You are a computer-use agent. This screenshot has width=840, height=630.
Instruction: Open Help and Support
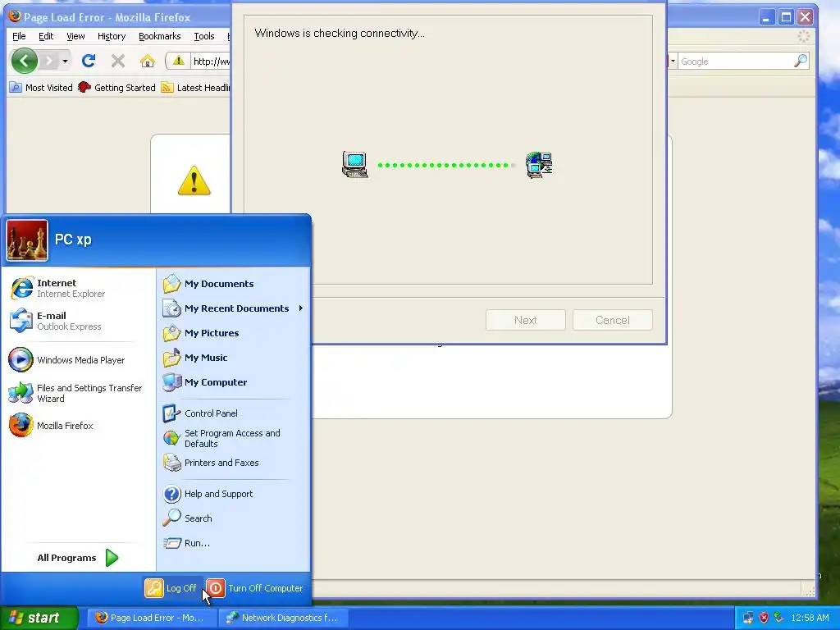click(234, 494)
